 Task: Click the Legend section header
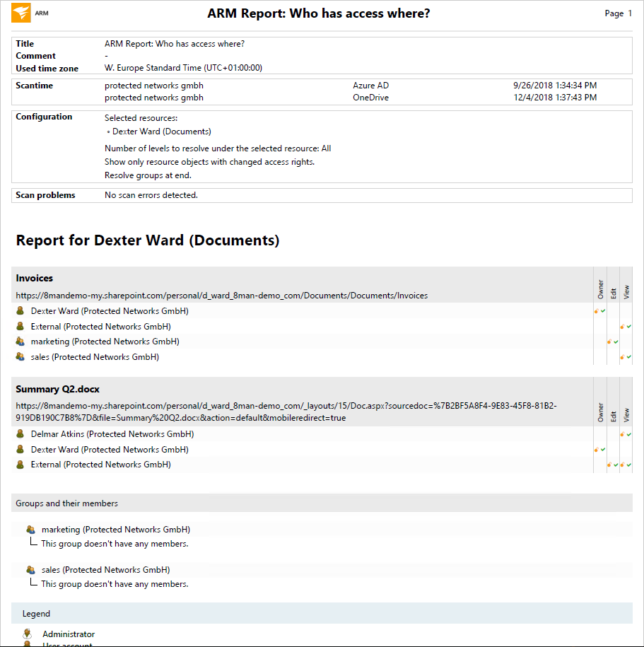click(x=36, y=614)
